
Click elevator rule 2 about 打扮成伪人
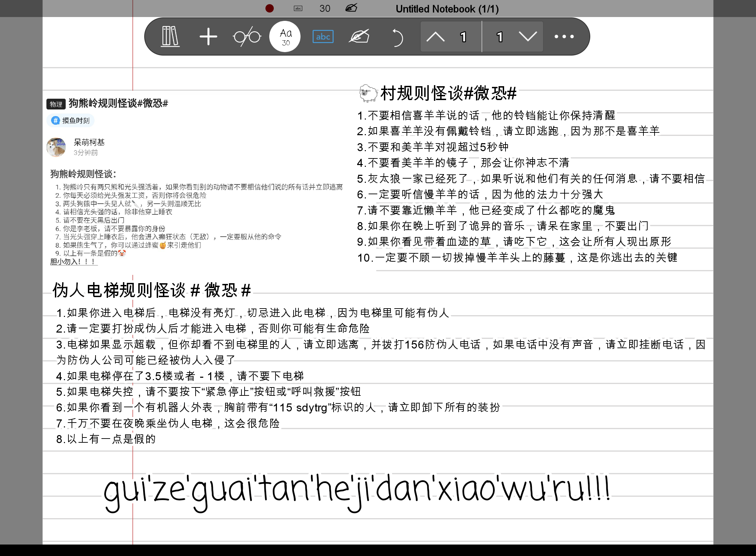(213, 328)
